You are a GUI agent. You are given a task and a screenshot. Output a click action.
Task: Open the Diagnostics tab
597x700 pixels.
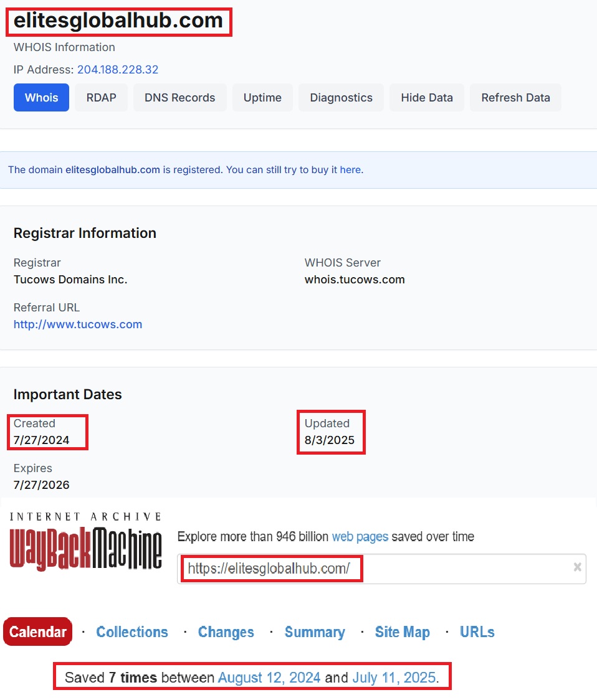341,97
